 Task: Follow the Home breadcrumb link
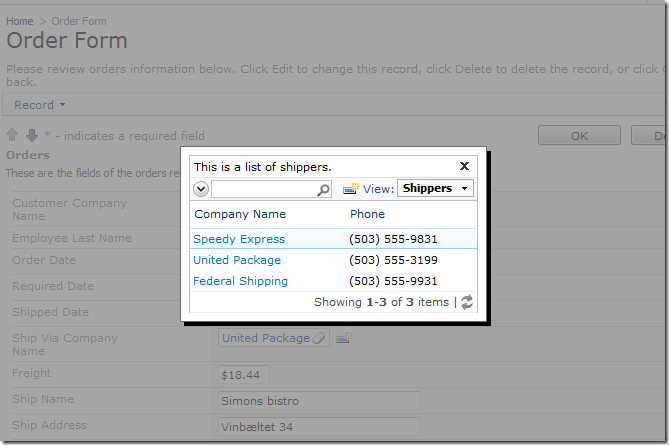click(x=19, y=21)
